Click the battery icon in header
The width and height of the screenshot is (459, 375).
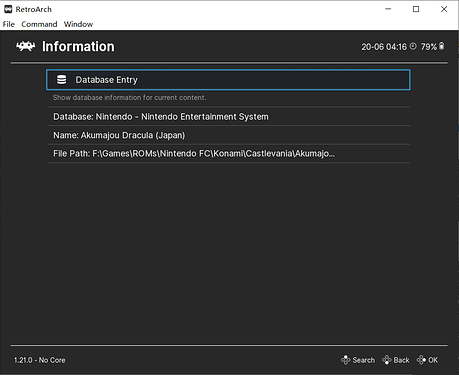point(442,46)
